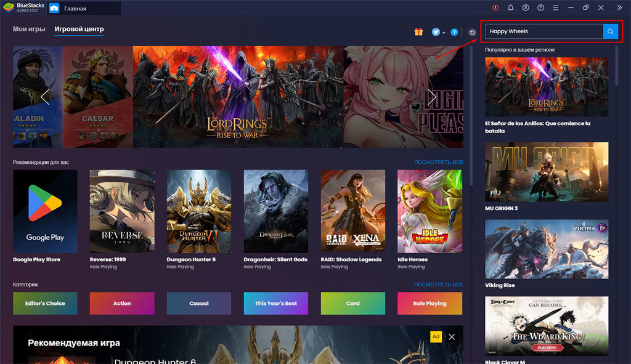Select Editor's Choice category

click(45, 303)
